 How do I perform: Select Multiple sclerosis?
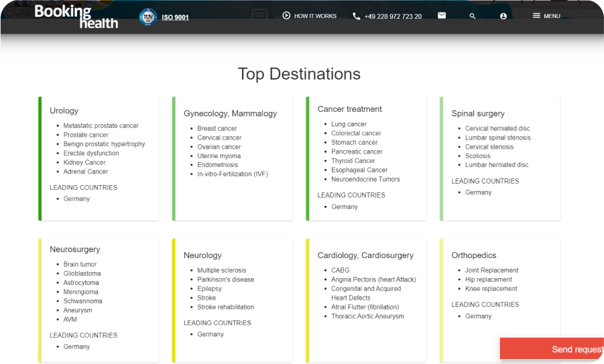222,270
